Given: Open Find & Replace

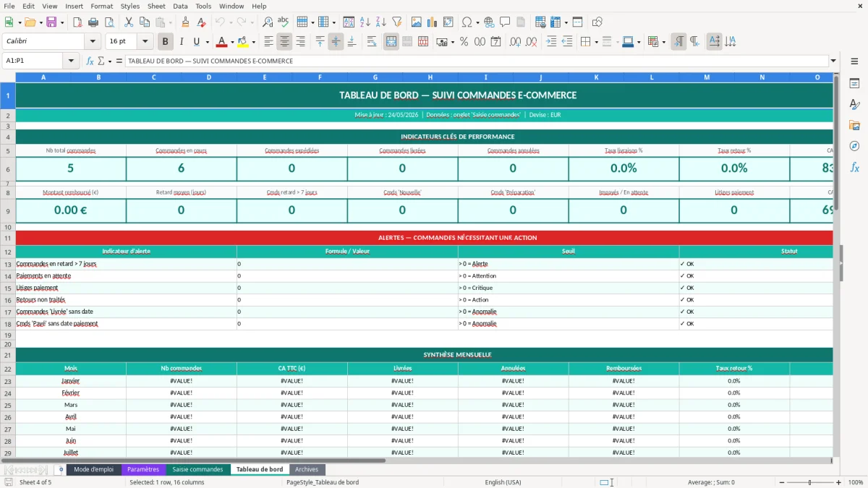Looking at the screenshot, I should [x=268, y=22].
